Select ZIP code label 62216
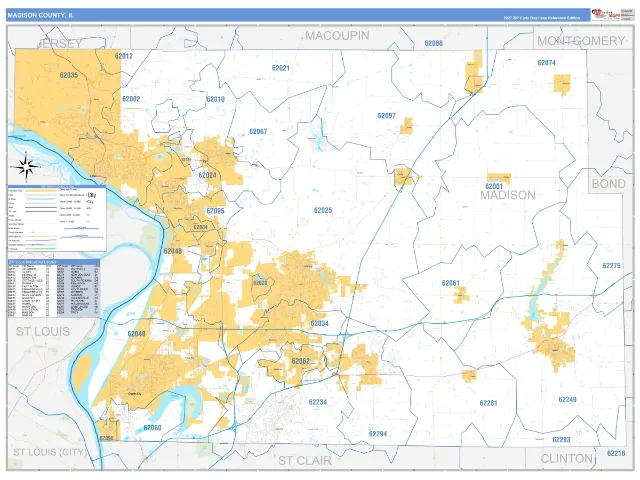The image size is (640, 480). (616, 453)
